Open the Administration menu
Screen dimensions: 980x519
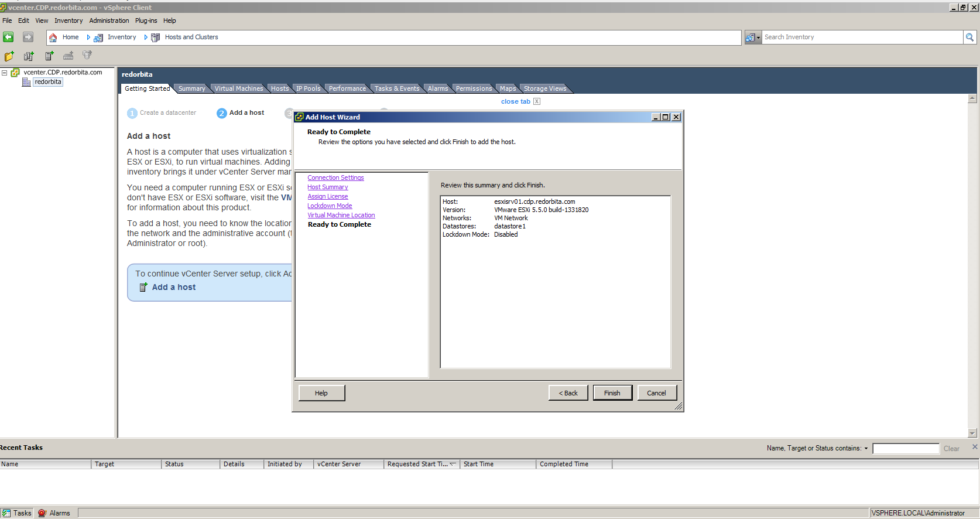[x=109, y=21]
